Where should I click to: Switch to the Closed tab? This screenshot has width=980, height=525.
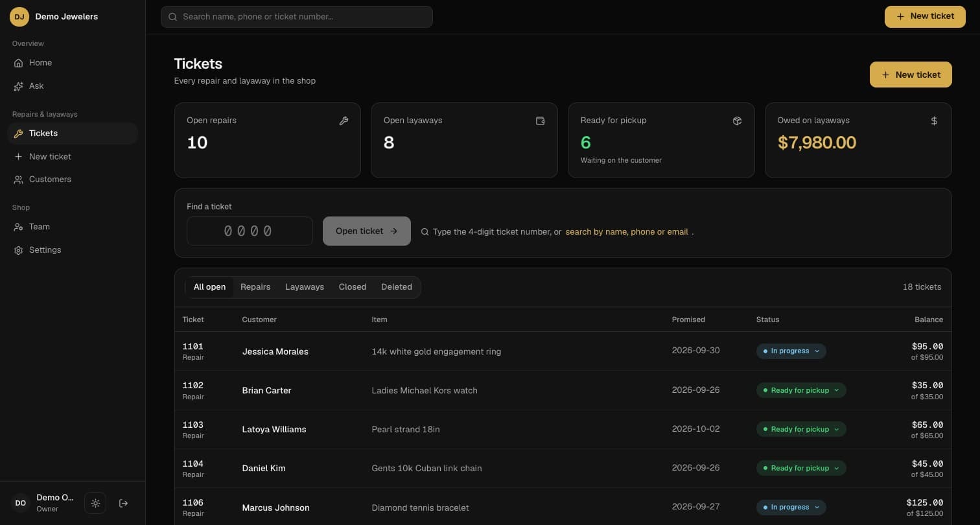pyautogui.click(x=353, y=287)
